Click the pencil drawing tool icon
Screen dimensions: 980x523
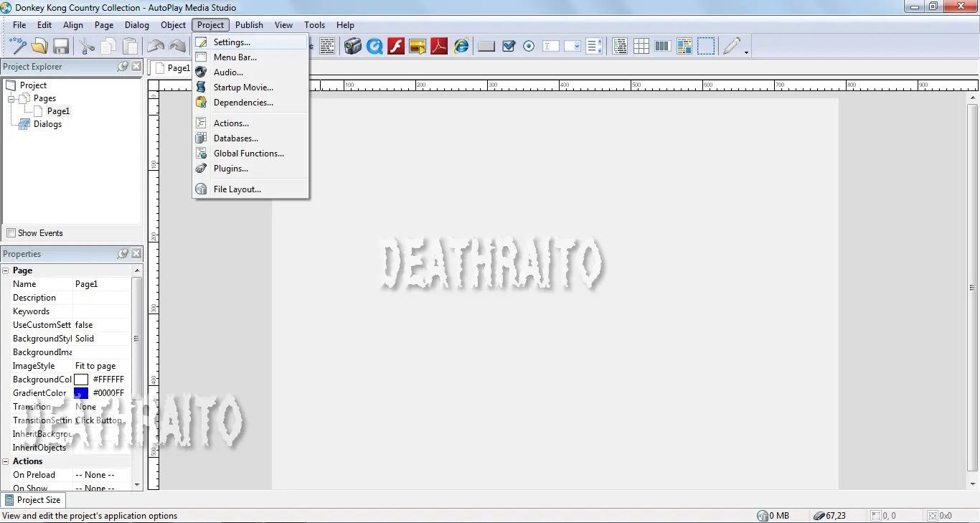731,47
